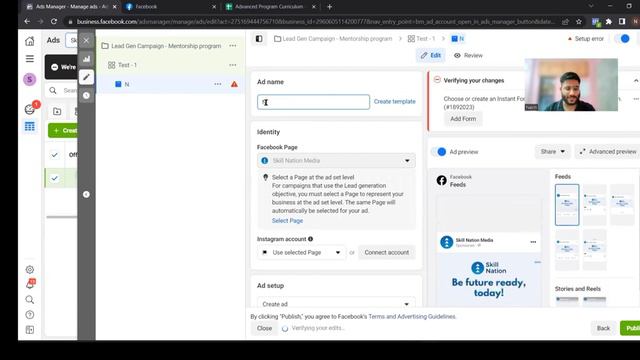Click the Advanced preview button
The image size is (640, 360).
pyautogui.click(x=608, y=151)
